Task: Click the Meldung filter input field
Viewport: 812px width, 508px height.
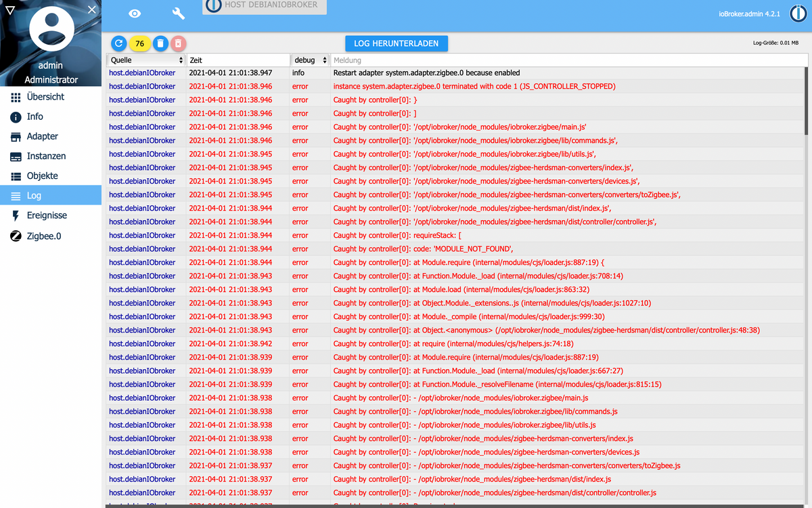Action: (569, 60)
